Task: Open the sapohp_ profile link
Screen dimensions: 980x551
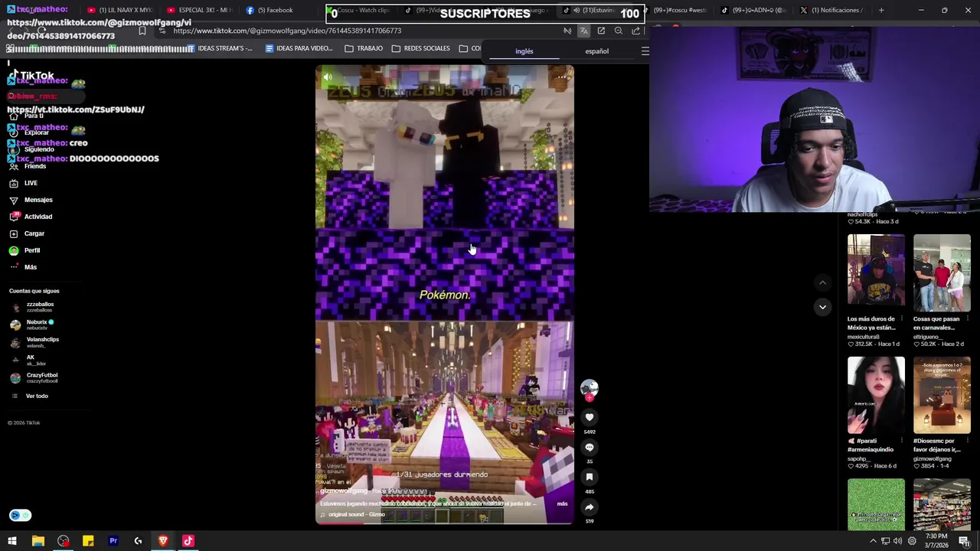Action: pos(857,459)
